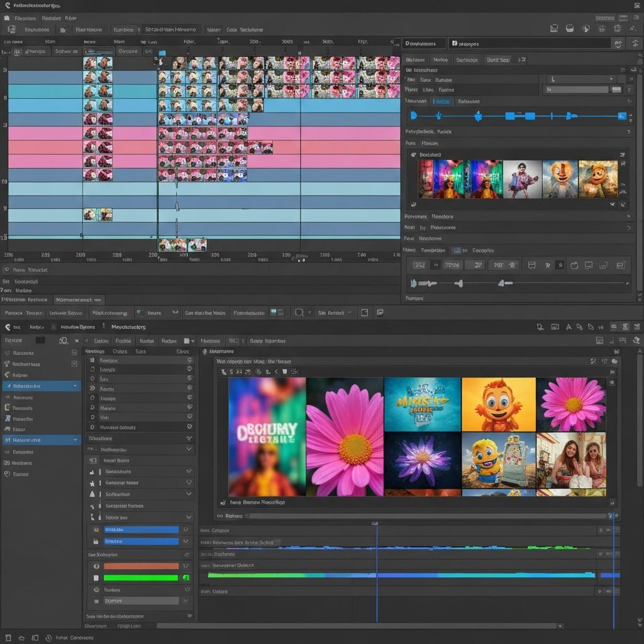Click the apple-shaped icon in the right panel toolbar

pyautogui.click(x=574, y=265)
